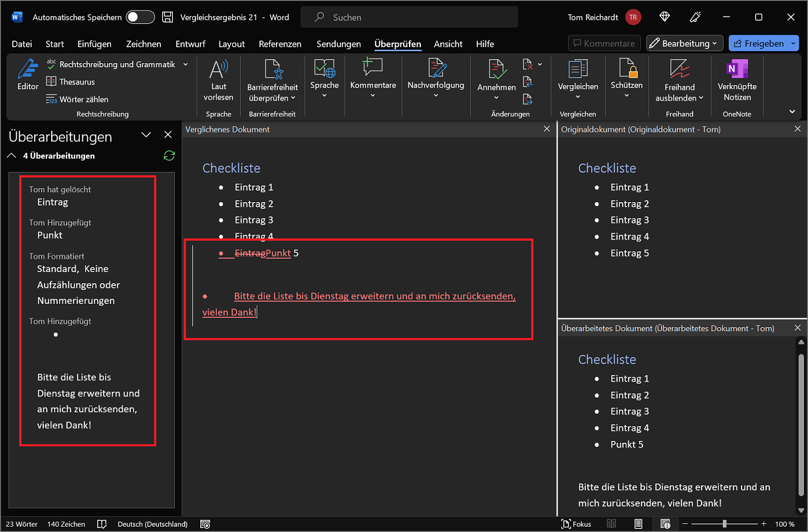Viewport: 808px width, 532px height.
Task: Click the diamond premium icon
Action: (x=664, y=17)
